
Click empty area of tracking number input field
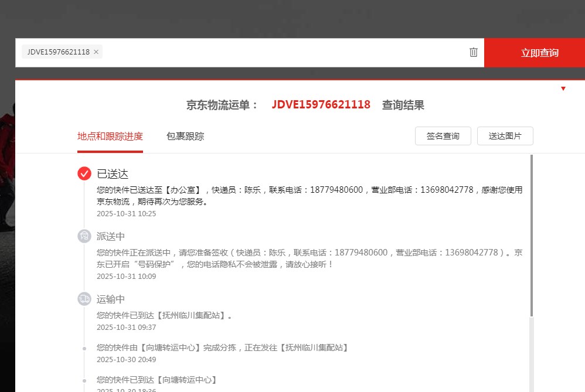pos(281,53)
